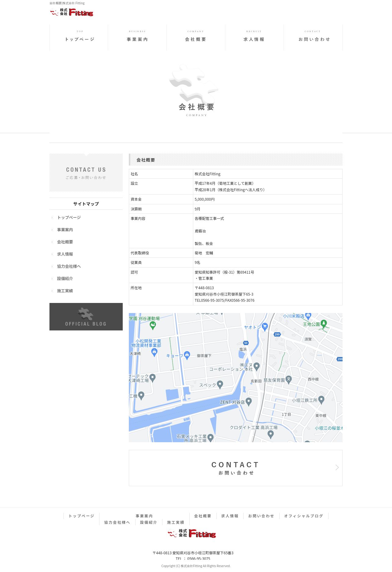Click the ナーテック大津崎工場 map pin
This screenshot has width=392, height=572.
153,378
